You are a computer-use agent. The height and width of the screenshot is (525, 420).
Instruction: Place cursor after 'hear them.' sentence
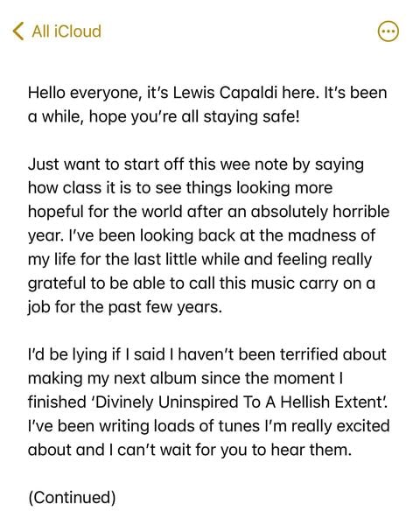[352, 451]
